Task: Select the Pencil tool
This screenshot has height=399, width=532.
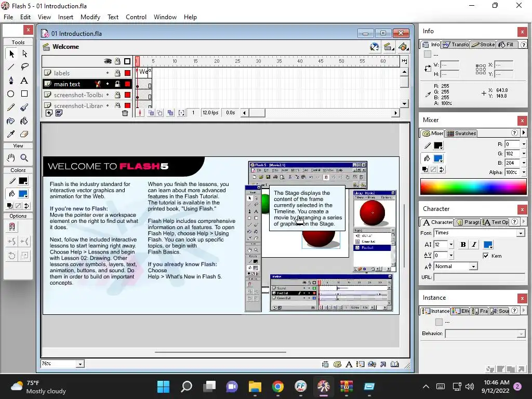Action: (11, 108)
